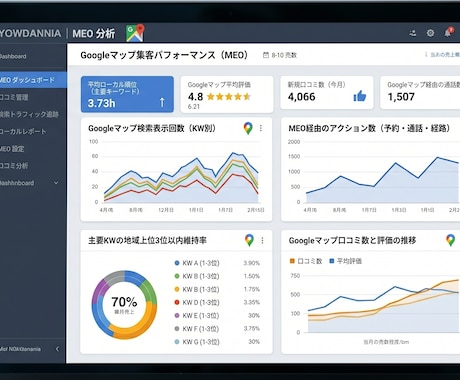460x380 pixels.
Task: Click Googleマップ口コミ数と評価の推移 title
Action: point(352,240)
